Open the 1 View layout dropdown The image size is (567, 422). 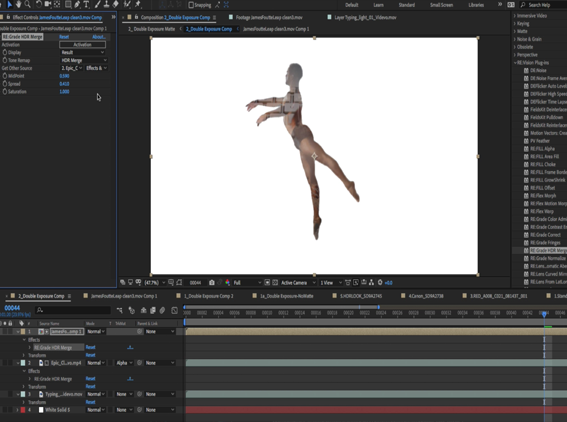pyautogui.click(x=331, y=283)
